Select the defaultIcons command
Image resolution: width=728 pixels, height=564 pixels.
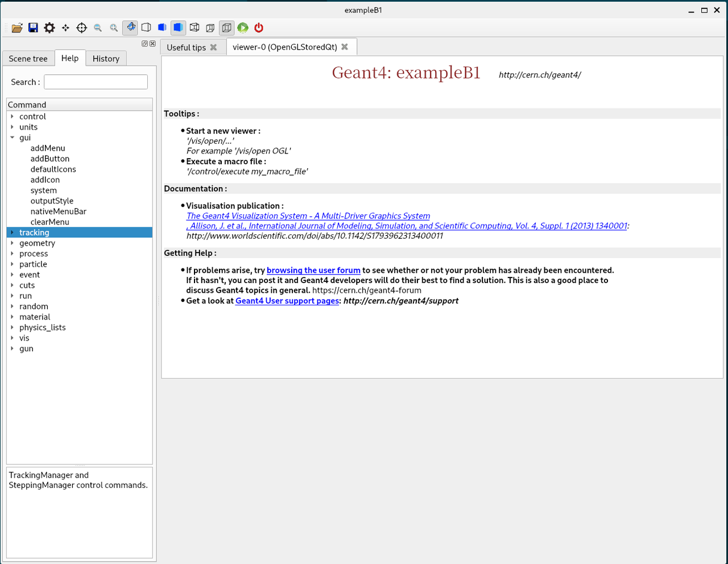pyautogui.click(x=53, y=169)
